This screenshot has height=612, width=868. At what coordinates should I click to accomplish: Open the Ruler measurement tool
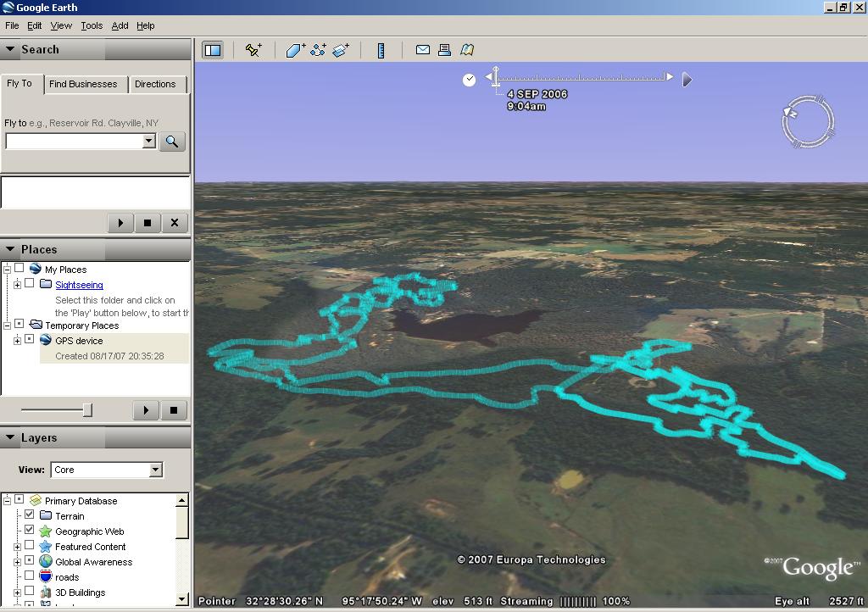tap(381, 51)
